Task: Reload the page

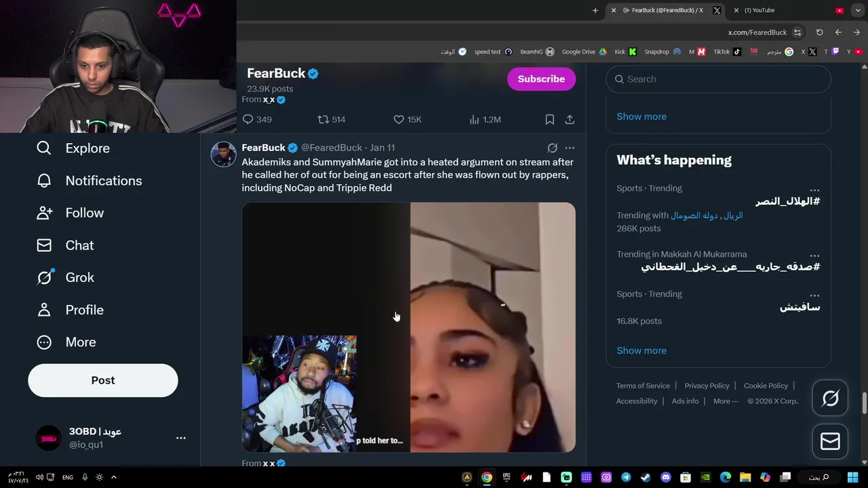Action: click(819, 33)
